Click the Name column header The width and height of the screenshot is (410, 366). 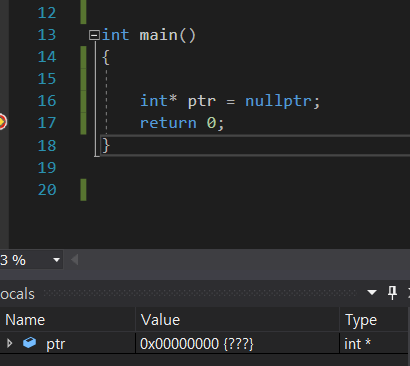(68, 320)
